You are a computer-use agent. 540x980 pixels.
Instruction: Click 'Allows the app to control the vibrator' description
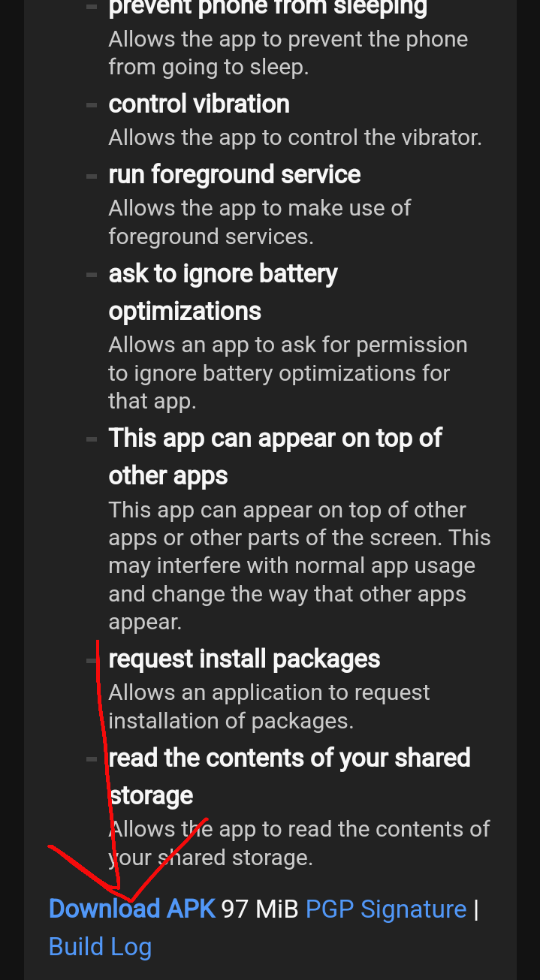[x=294, y=137]
